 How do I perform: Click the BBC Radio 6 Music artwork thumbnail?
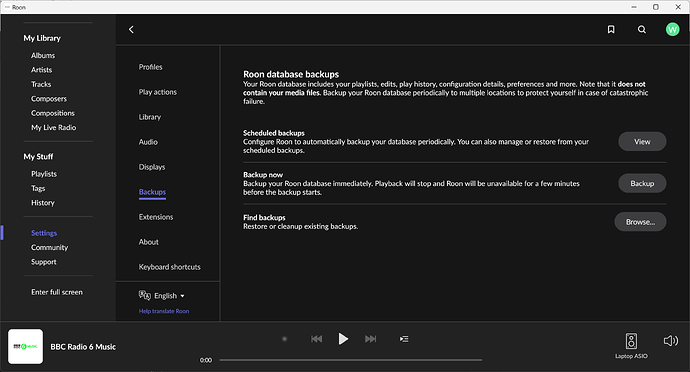26,346
